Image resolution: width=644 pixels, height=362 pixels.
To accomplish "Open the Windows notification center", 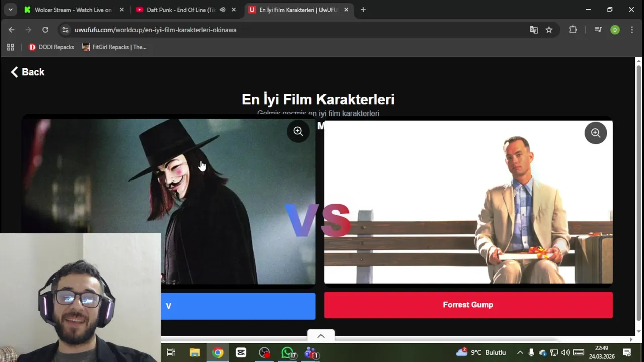I will pos(627,352).
